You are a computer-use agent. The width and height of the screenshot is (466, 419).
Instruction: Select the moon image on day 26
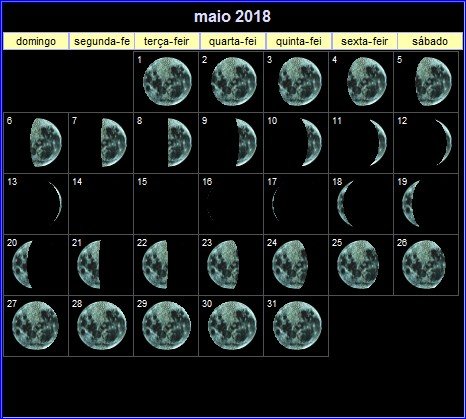point(424,264)
